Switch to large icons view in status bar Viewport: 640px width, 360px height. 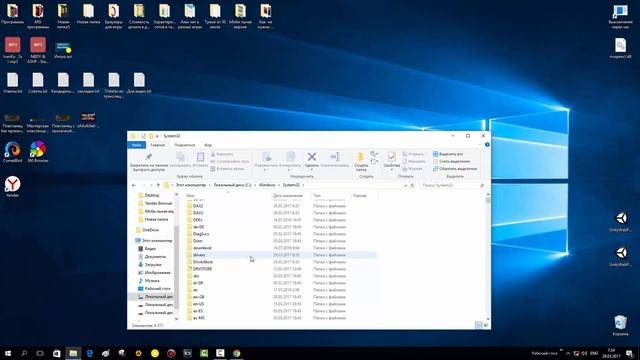(x=486, y=325)
